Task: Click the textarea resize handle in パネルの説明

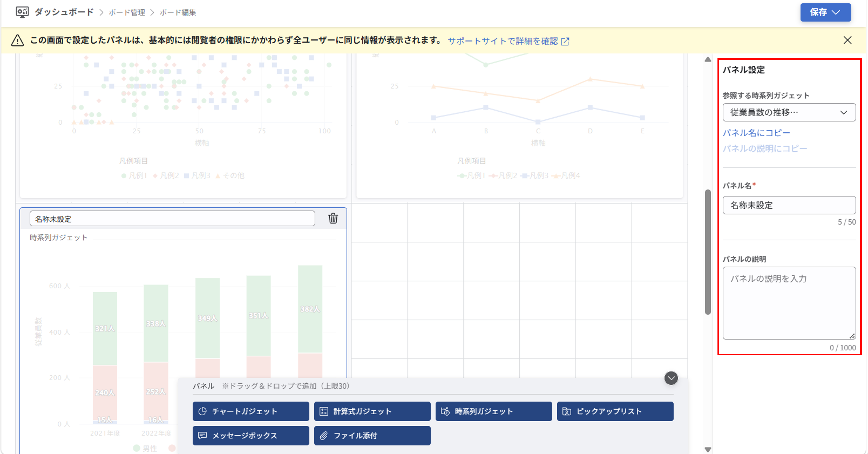Action: point(852,336)
